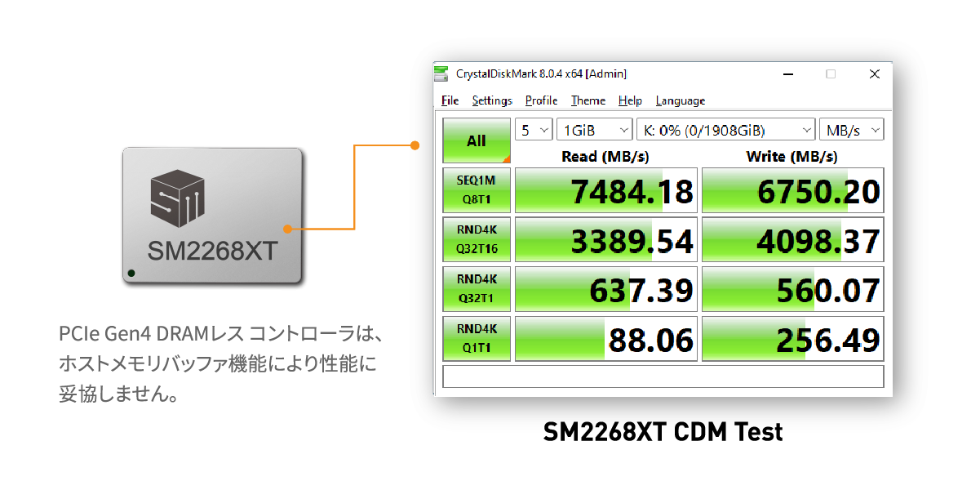980x490 pixels.
Task: Click the empty comment field at bottom
Action: coord(663,376)
